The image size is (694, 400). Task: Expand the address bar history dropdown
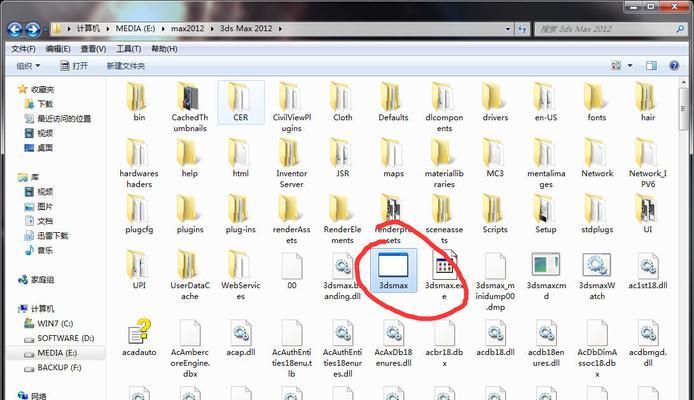pyautogui.click(x=508, y=29)
